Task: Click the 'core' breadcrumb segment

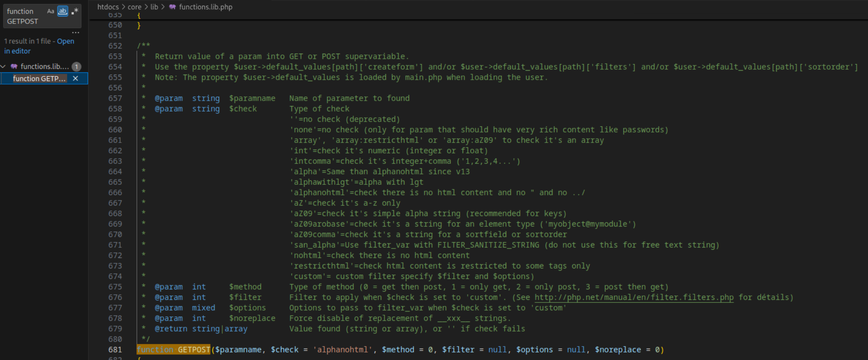Action: point(134,7)
